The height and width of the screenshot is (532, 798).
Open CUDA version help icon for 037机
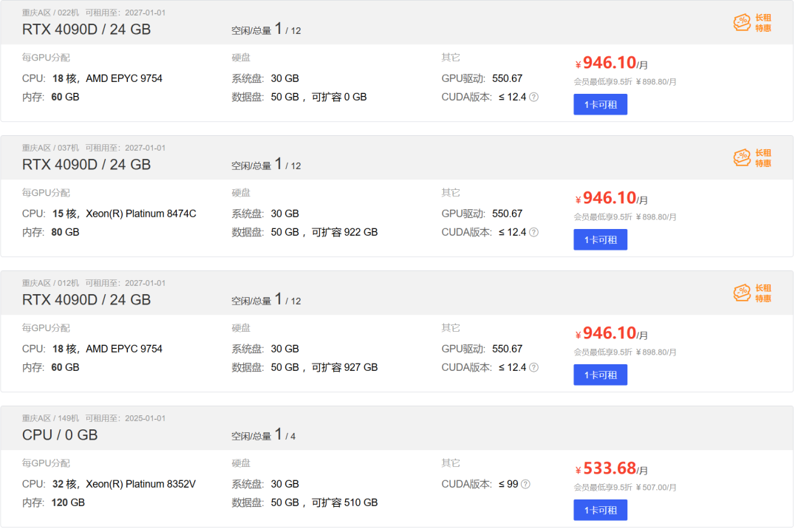533,232
